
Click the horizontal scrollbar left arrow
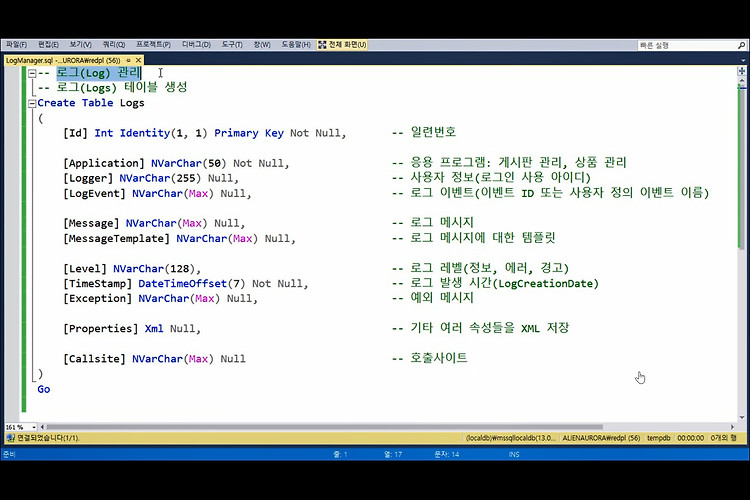(42, 427)
